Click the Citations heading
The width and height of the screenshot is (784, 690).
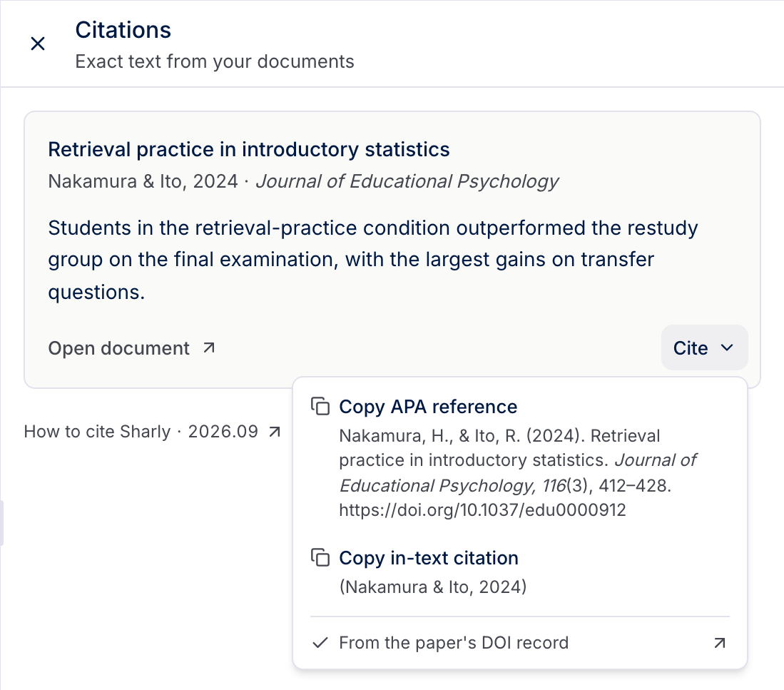point(123,30)
